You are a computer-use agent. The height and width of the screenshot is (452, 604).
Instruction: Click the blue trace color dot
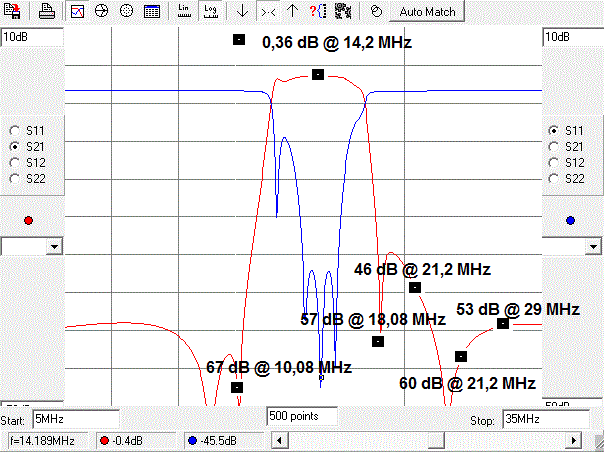pos(570,221)
